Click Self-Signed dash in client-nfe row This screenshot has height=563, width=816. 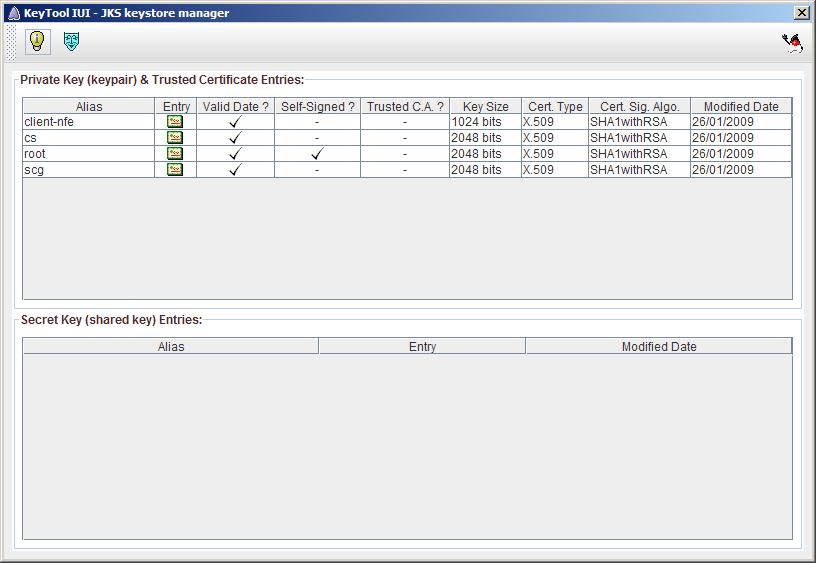point(317,122)
